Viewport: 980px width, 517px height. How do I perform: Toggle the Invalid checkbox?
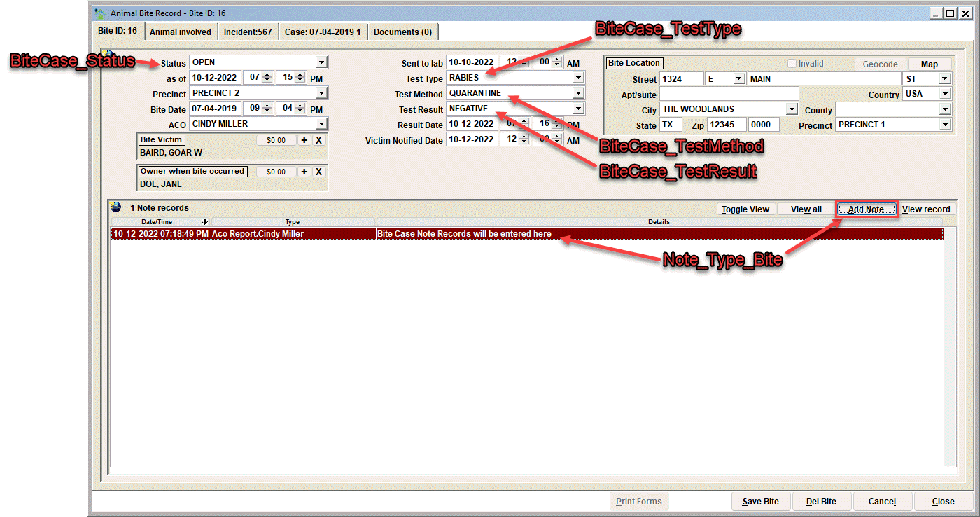coord(792,63)
